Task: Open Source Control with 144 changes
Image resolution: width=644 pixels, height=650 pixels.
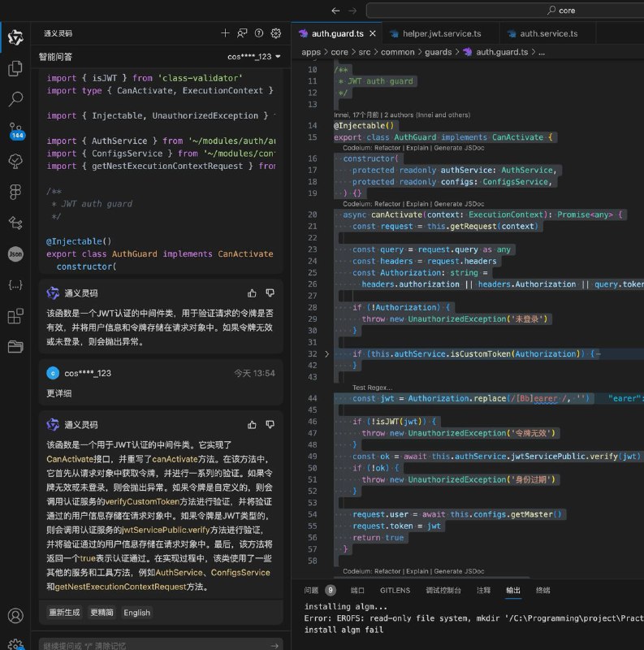Action: 15,130
